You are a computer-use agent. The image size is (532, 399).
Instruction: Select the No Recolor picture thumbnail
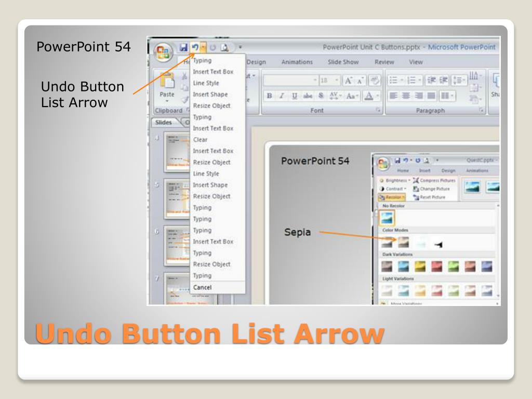pyautogui.click(x=387, y=218)
